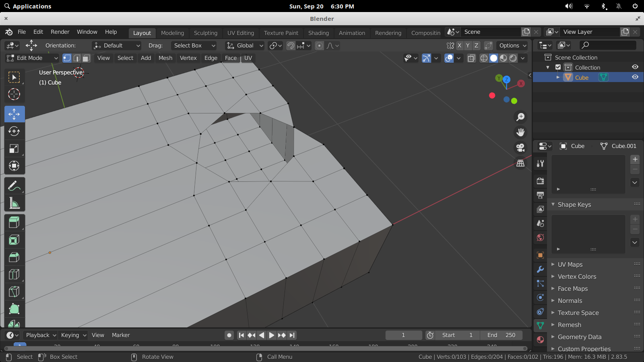Viewport: 644px width, 362px height.
Task: Uncheck the Collection checkbox in outliner
Action: (x=558, y=67)
